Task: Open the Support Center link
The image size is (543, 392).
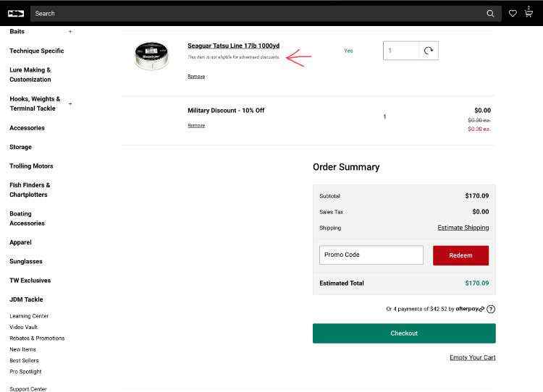Action: pos(28,389)
